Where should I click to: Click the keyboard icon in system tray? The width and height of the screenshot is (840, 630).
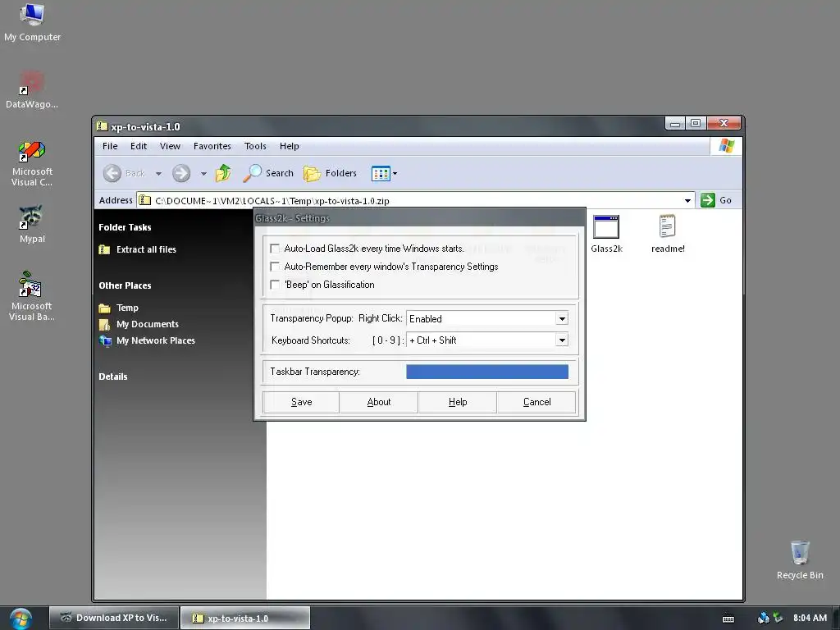[x=728, y=619]
